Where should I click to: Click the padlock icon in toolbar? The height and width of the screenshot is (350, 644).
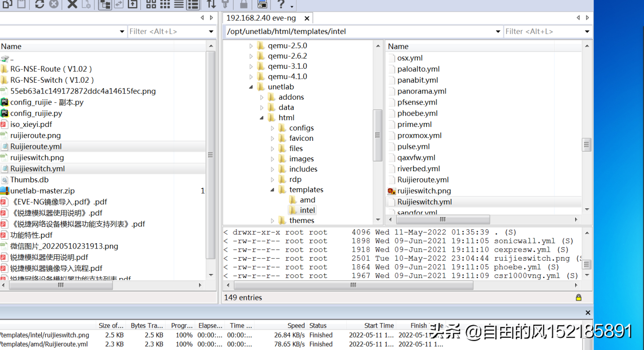click(243, 4)
